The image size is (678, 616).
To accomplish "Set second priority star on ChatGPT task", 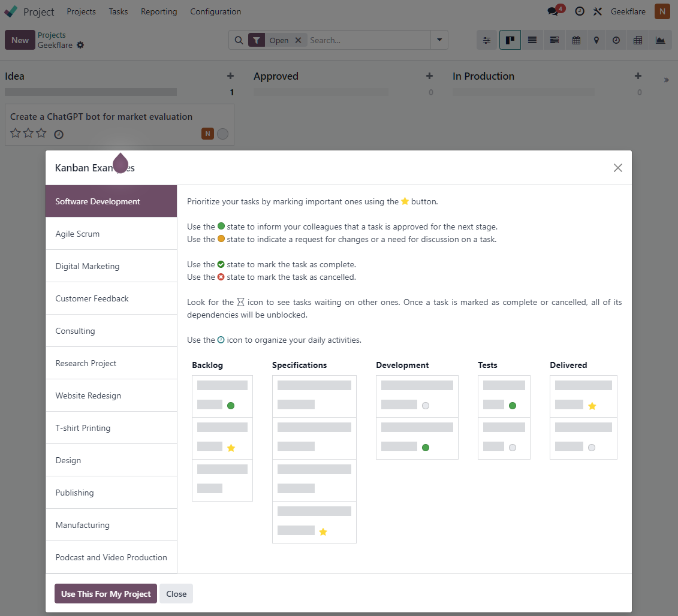I will pos(29,133).
